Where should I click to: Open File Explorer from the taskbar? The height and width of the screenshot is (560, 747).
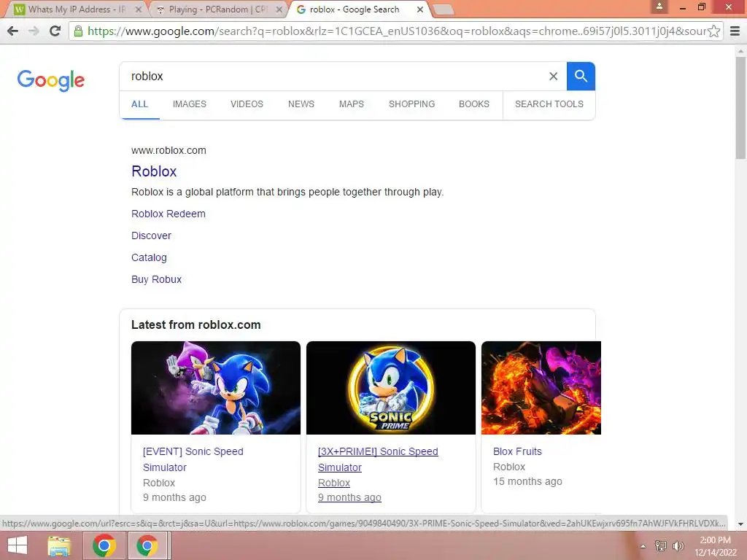pos(59,545)
